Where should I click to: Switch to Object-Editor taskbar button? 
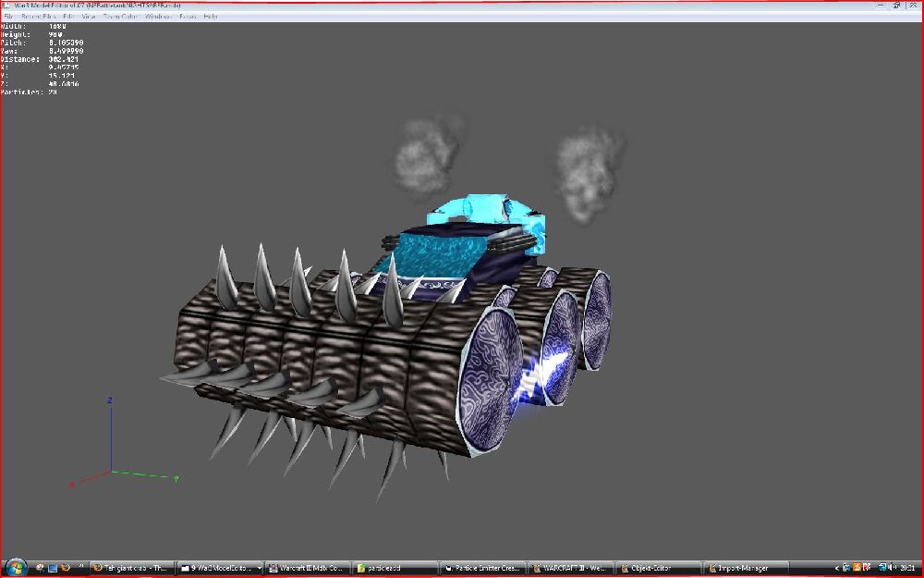click(659, 568)
